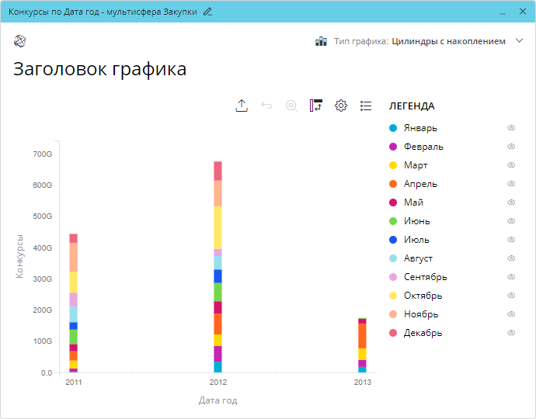536x419 pixels.
Task: Hide the Июнь series with eye icon
Action: coord(511,221)
